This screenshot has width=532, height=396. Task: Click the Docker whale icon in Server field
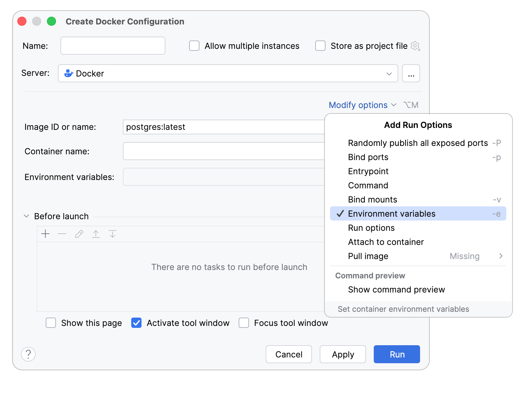[x=69, y=73]
